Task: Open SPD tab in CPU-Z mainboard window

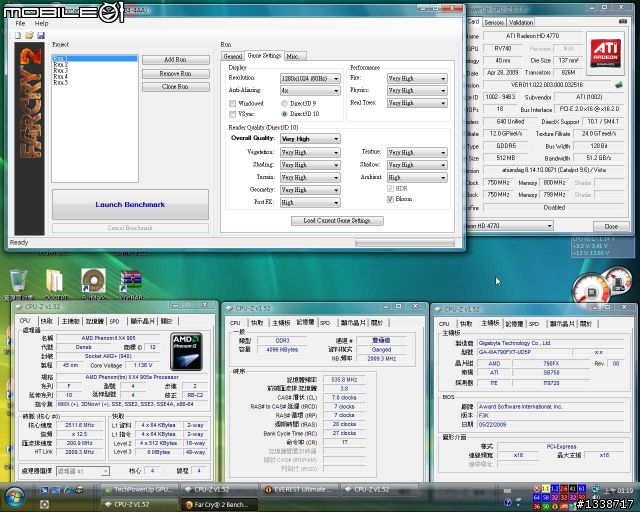Action: [x=534, y=324]
